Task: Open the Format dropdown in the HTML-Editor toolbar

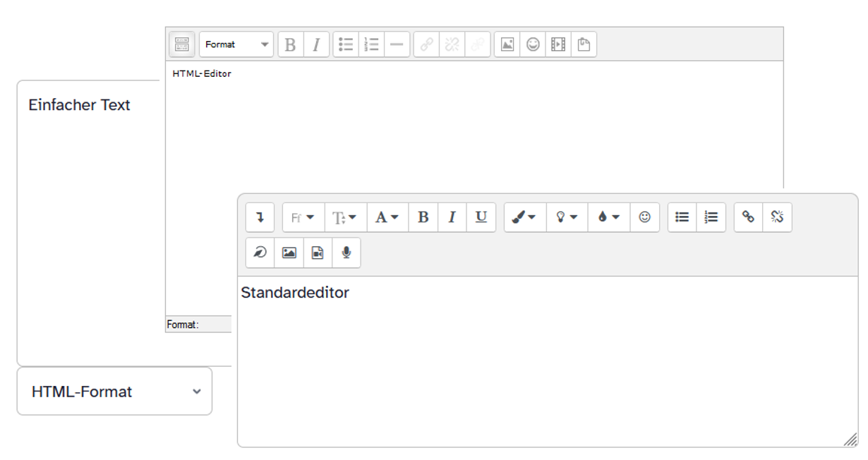Action: coord(236,44)
